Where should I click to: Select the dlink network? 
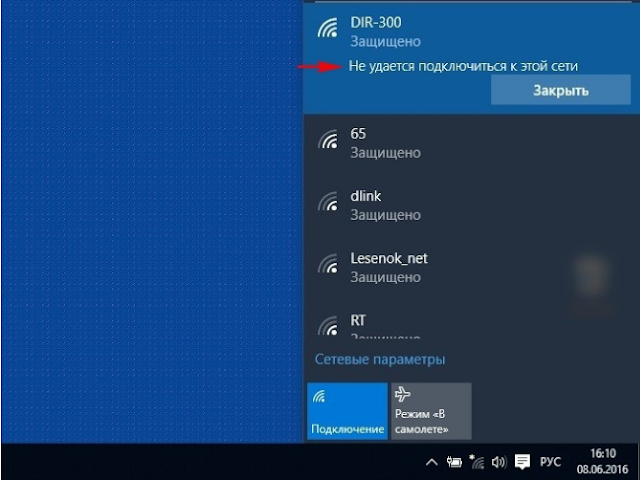pyautogui.click(x=471, y=205)
